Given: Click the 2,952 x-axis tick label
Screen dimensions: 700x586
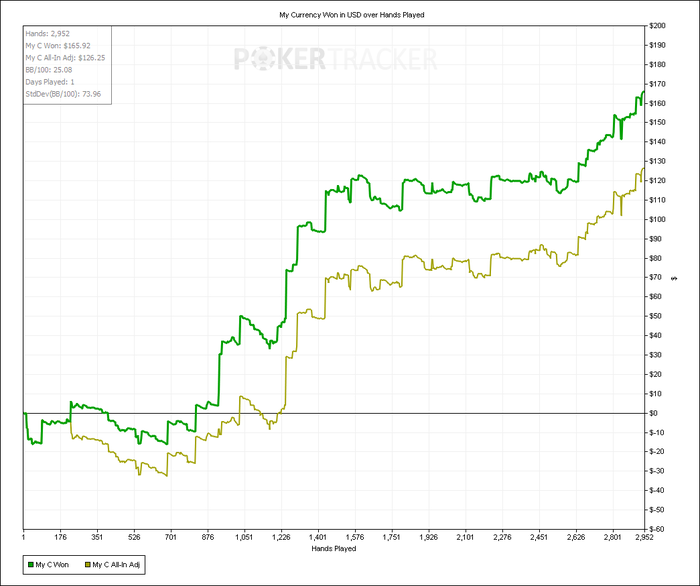Looking at the screenshot, I should tap(645, 537).
